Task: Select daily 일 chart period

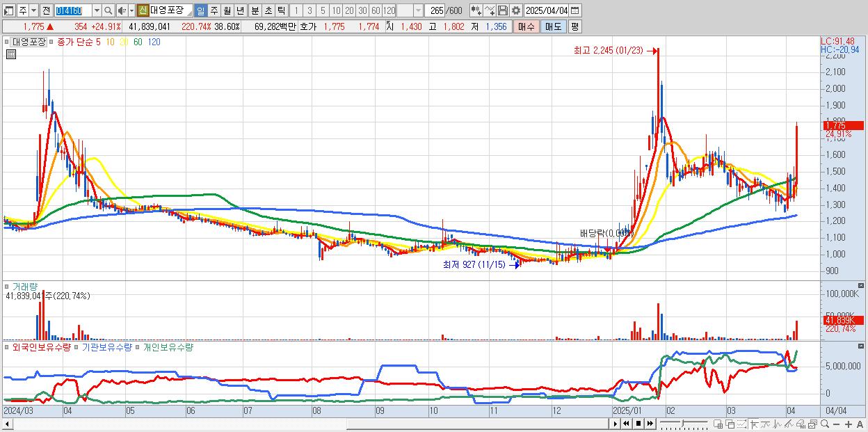Action: (x=200, y=11)
